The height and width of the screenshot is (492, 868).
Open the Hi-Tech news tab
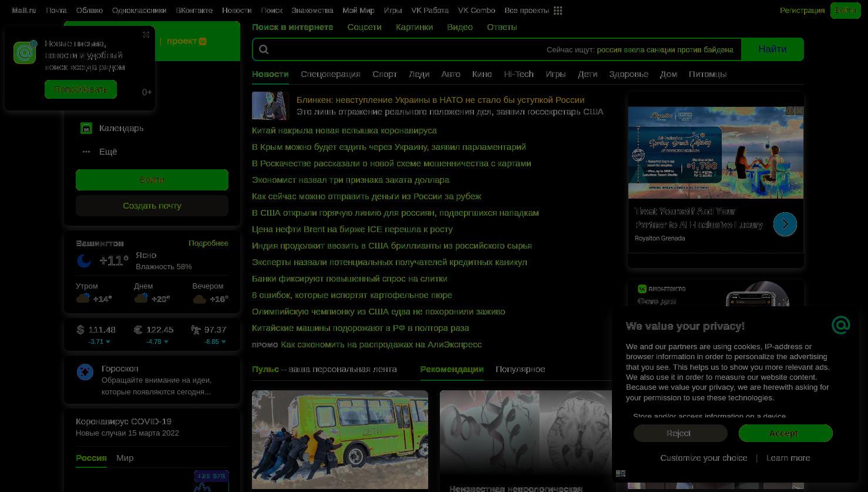[x=519, y=74]
